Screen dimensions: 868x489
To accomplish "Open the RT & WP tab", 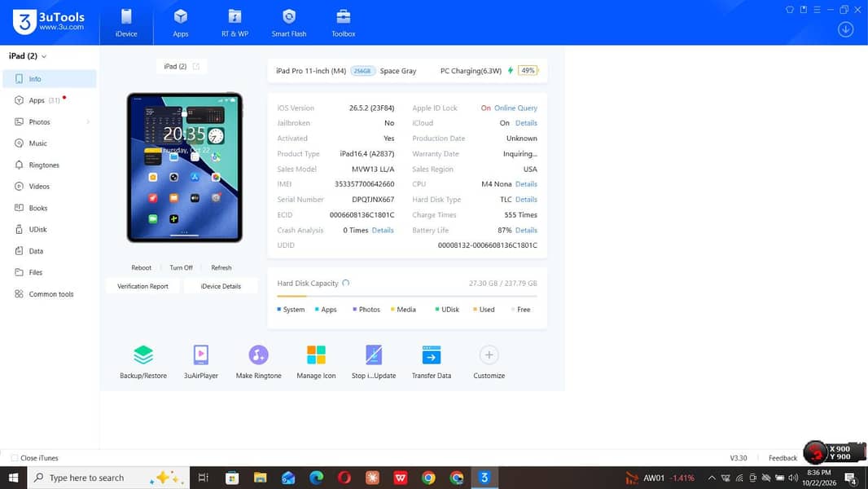I will pyautogui.click(x=235, y=23).
